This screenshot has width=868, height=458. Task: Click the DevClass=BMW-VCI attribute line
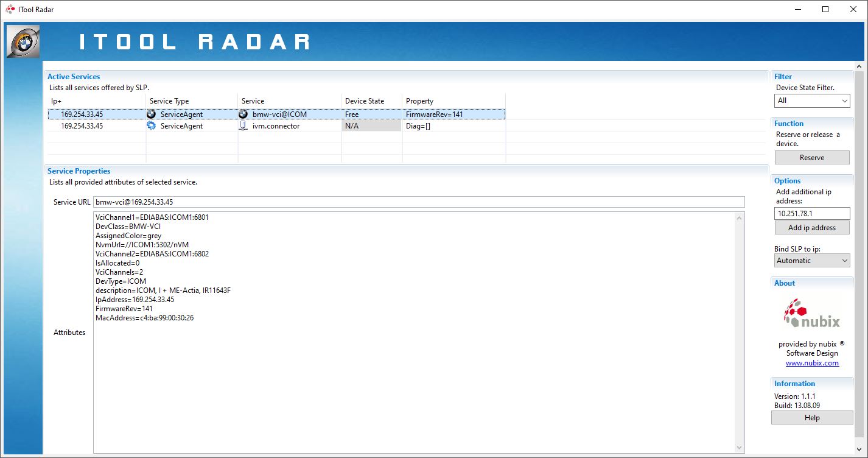pos(128,226)
